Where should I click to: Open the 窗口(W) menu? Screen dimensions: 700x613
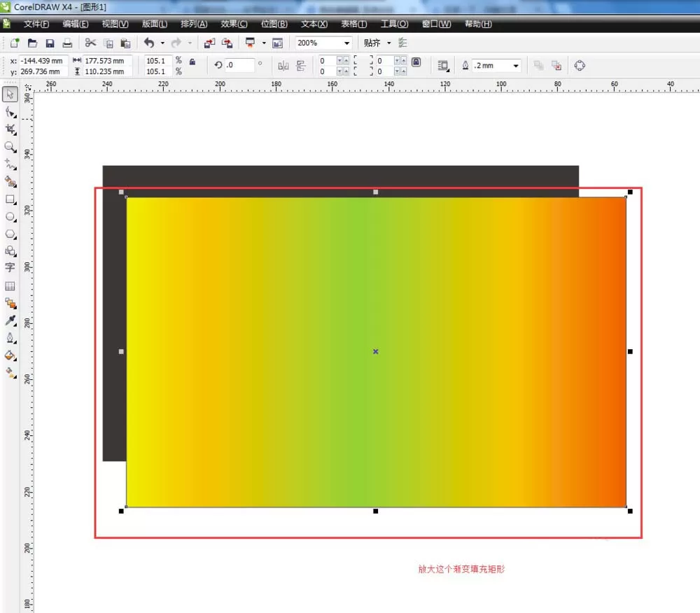click(x=437, y=24)
